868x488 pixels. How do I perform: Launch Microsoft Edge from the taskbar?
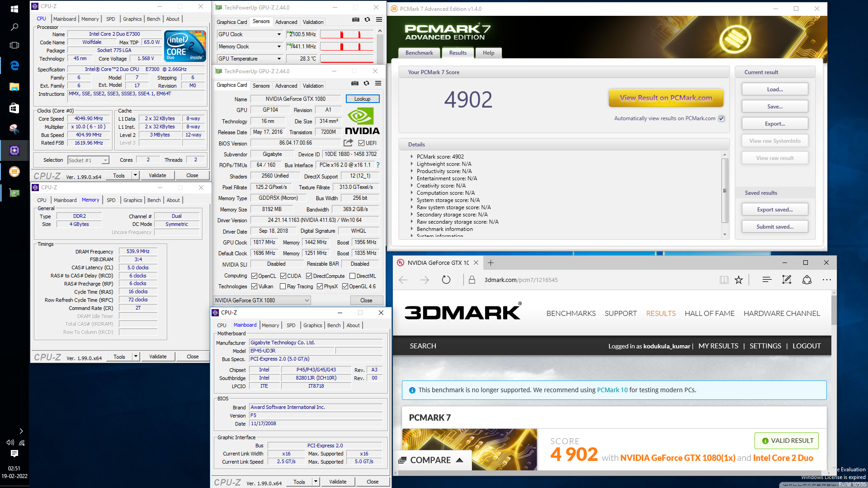tap(14, 66)
